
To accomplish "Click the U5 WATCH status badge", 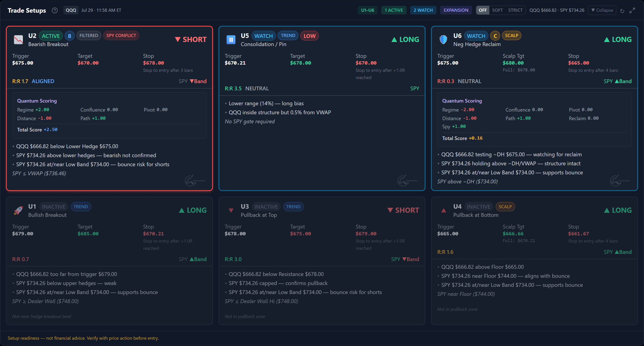I will pos(263,36).
